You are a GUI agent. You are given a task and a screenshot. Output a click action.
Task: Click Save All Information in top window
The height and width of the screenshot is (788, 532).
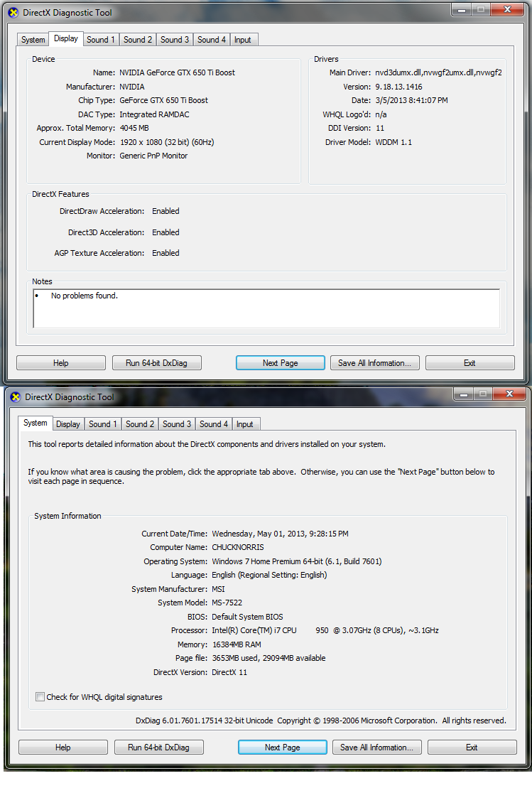374,363
